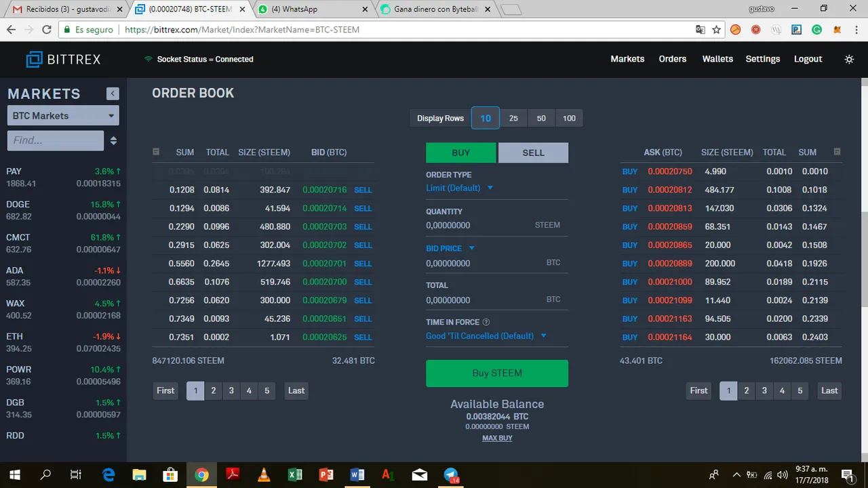The image size is (868, 488).
Task: Open Telegram from the taskbar
Action: [x=452, y=475]
